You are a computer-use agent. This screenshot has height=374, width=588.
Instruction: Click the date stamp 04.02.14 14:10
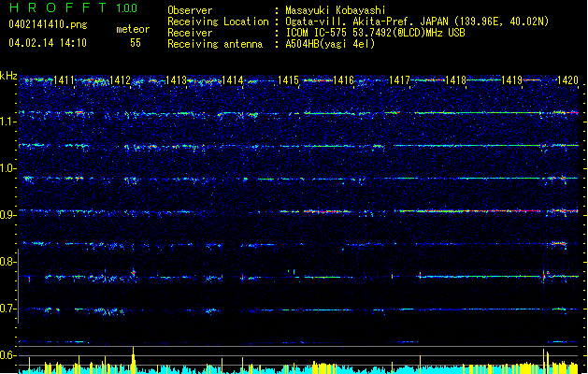point(48,43)
